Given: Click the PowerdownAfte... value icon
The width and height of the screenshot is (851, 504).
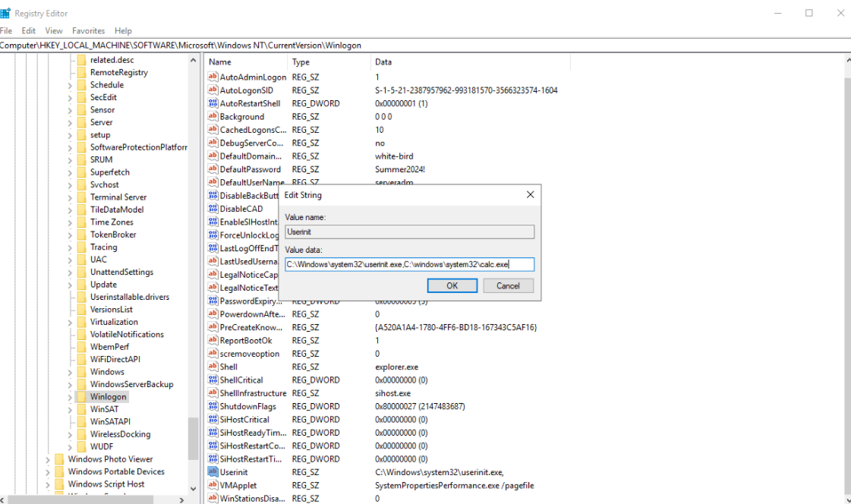Looking at the screenshot, I should [213, 314].
